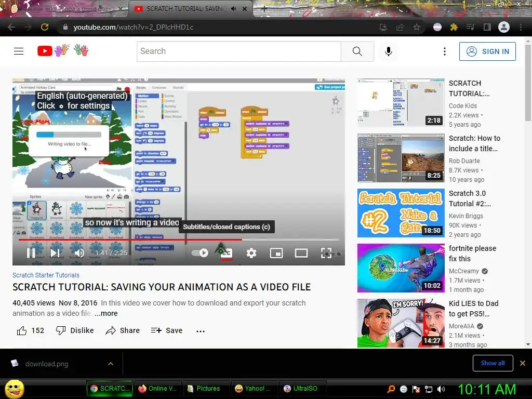
Task: Toggle subtitles/closed captions button
Action: [227, 253]
